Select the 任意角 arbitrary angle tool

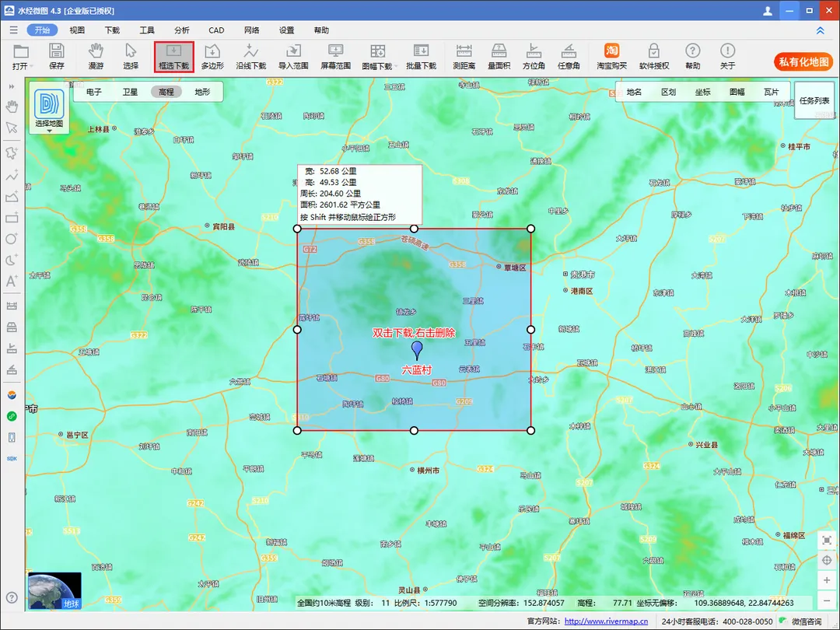(x=569, y=56)
